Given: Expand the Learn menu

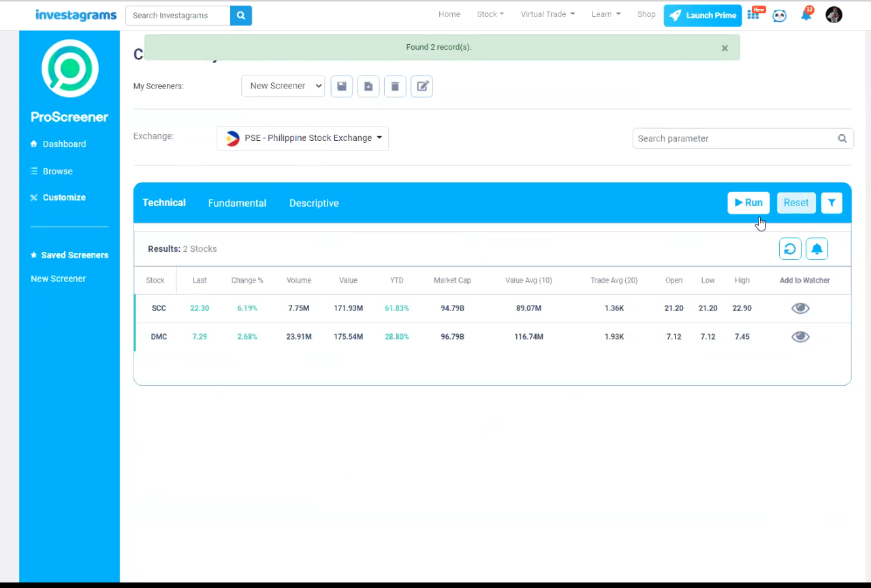Looking at the screenshot, I should 606,14.
